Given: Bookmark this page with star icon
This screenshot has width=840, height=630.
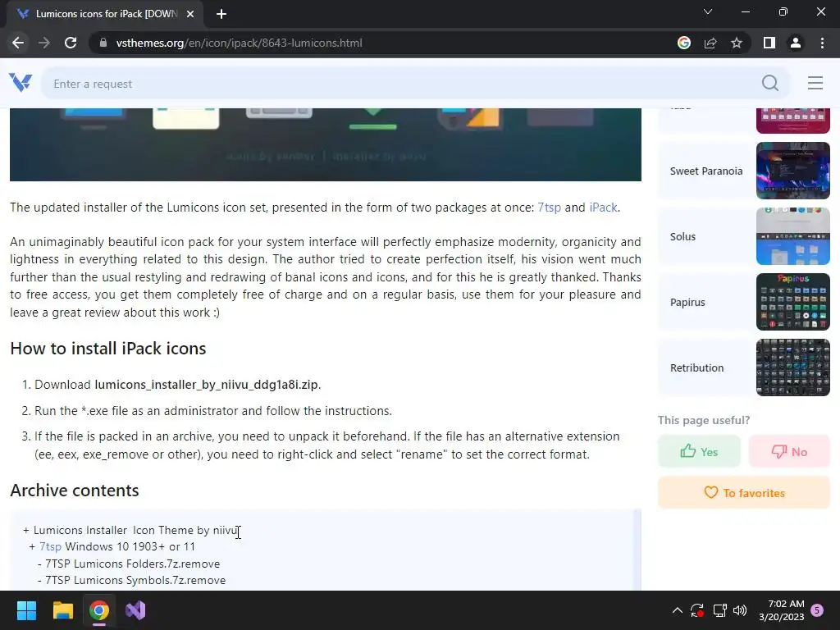Looking at the screenshot, I should click(737, 43).
